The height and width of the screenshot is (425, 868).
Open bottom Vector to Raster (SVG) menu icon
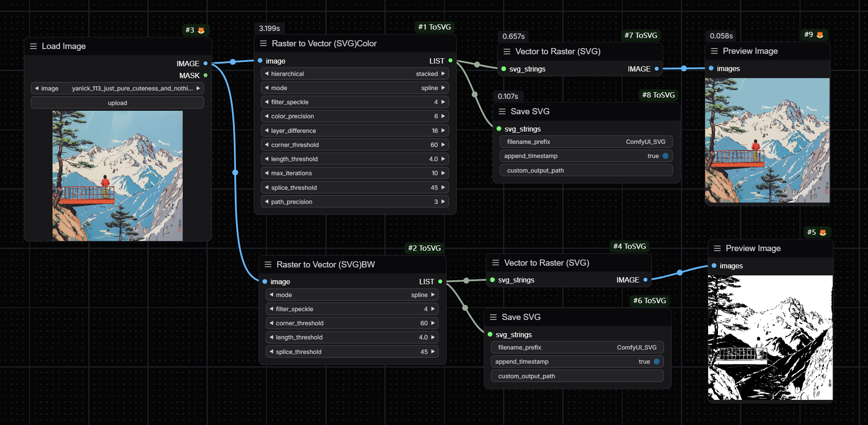pyautogui.click(x=496, y=263)
